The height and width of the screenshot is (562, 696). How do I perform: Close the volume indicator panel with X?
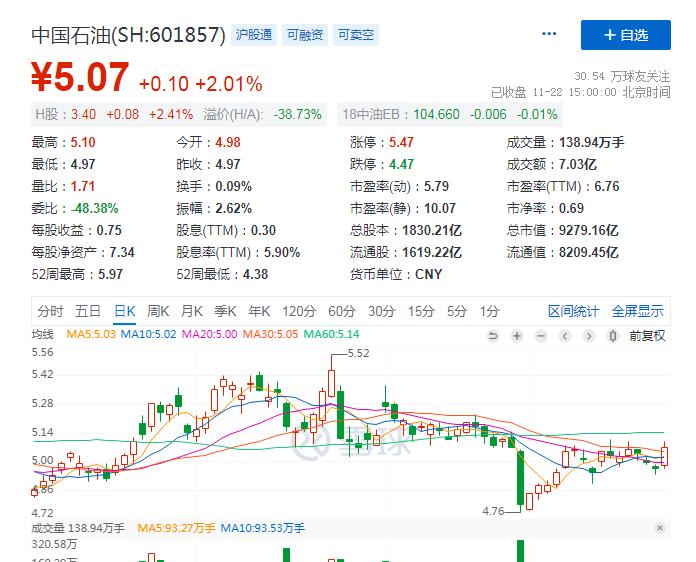[x=660, y=528]
